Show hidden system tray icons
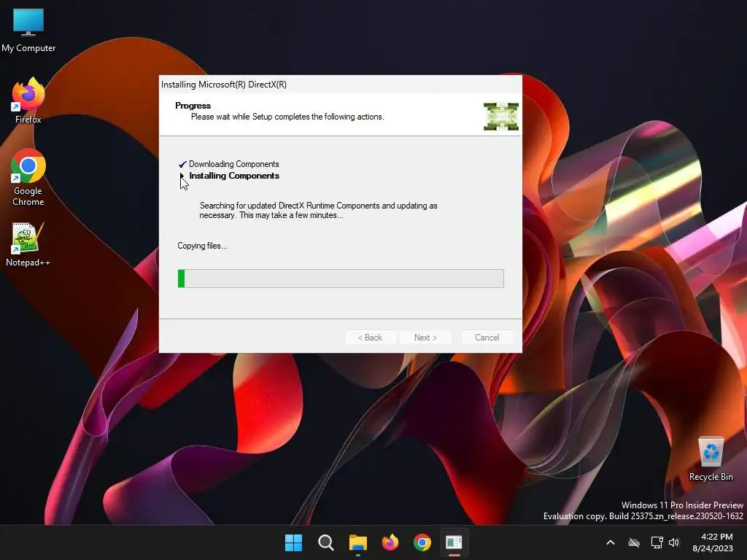 click(611, 542)
